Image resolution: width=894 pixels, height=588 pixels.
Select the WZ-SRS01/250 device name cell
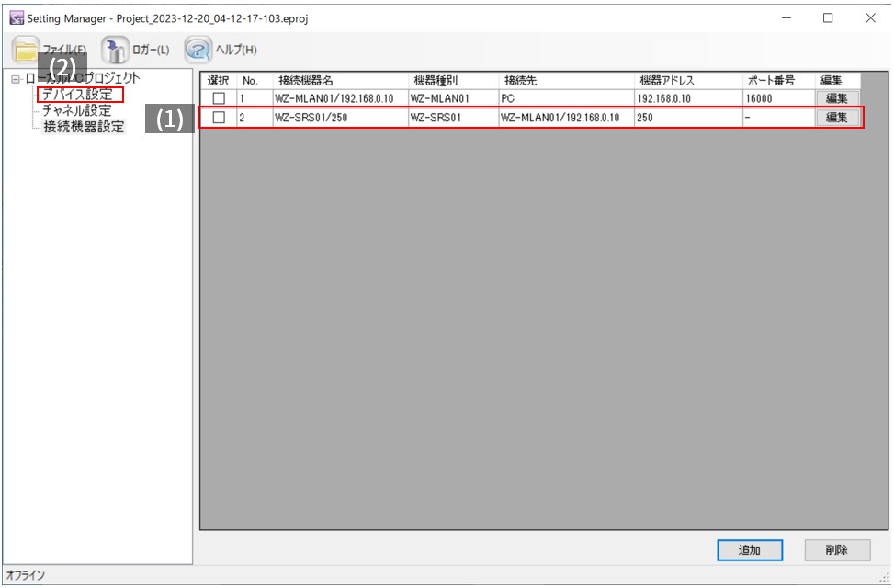click(340, 117)
